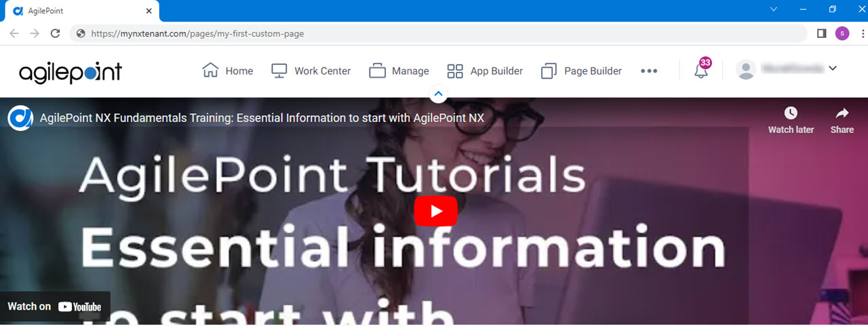Screen dimensions: 868x326
Task: Click the AgilePoint logo
Action: tap(71, 71)
